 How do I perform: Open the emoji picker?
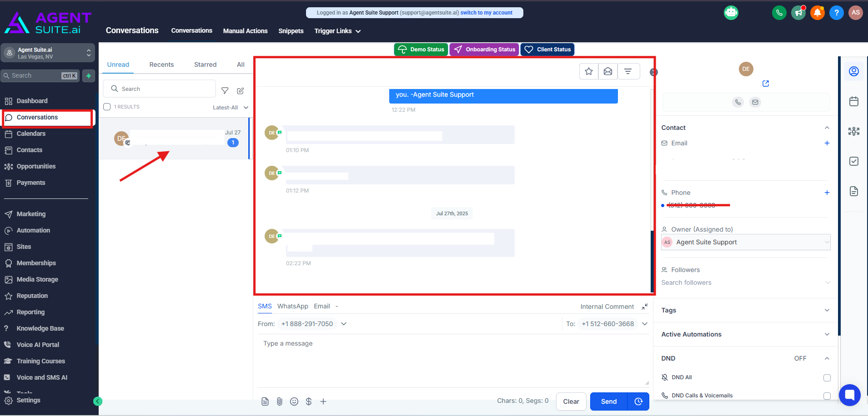(294, 401)
